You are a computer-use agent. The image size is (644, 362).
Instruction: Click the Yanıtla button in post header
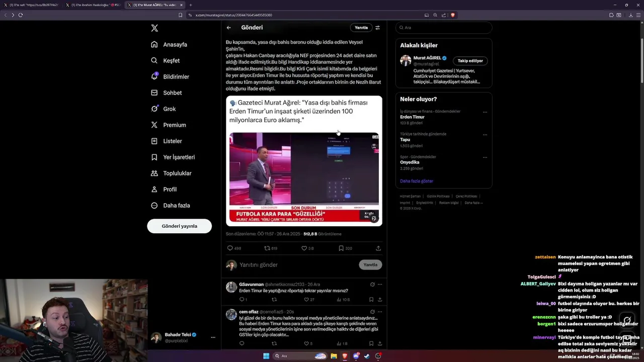click(x=361, y=28)
